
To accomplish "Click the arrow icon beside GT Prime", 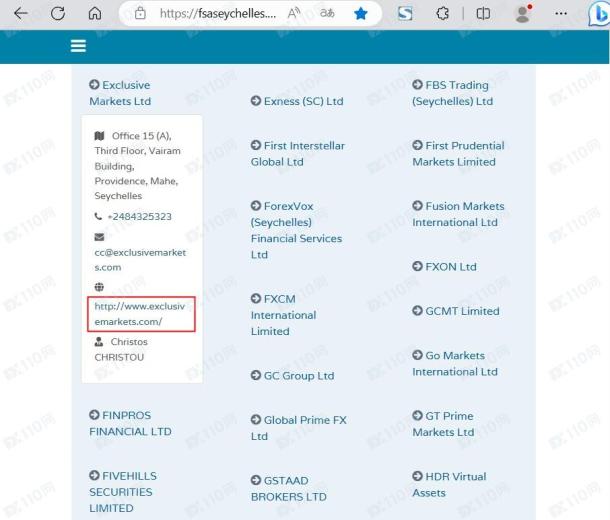I will tap(417, 416).
